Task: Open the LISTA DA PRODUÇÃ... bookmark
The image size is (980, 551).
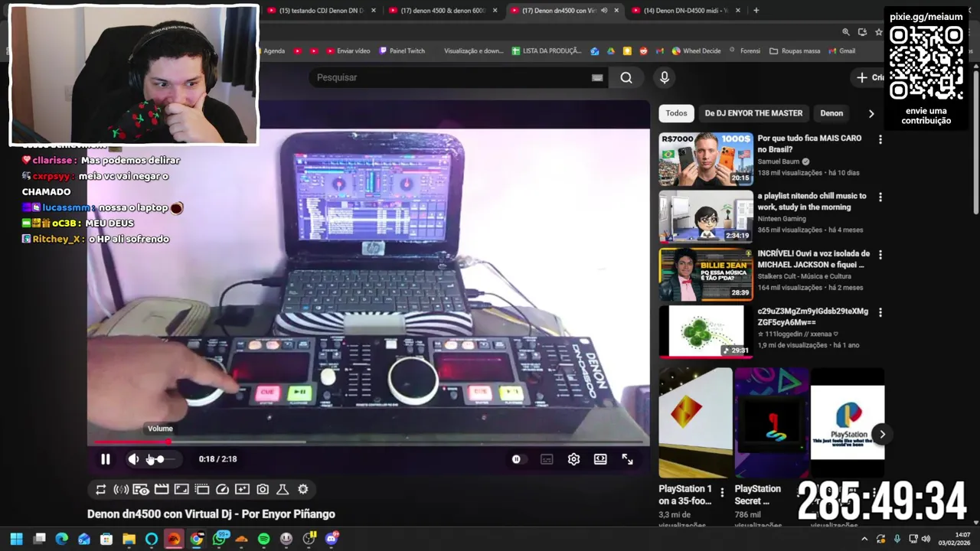Action: pos(547,51)
